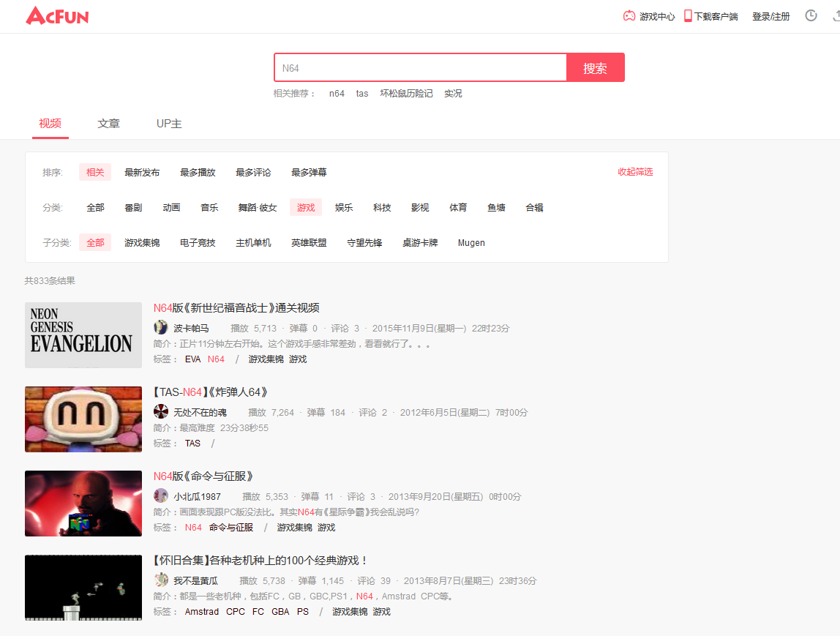Sort results by 最多评论
Image resolution: width=840 pixels, height=636 pixels.
click(253, 173)
